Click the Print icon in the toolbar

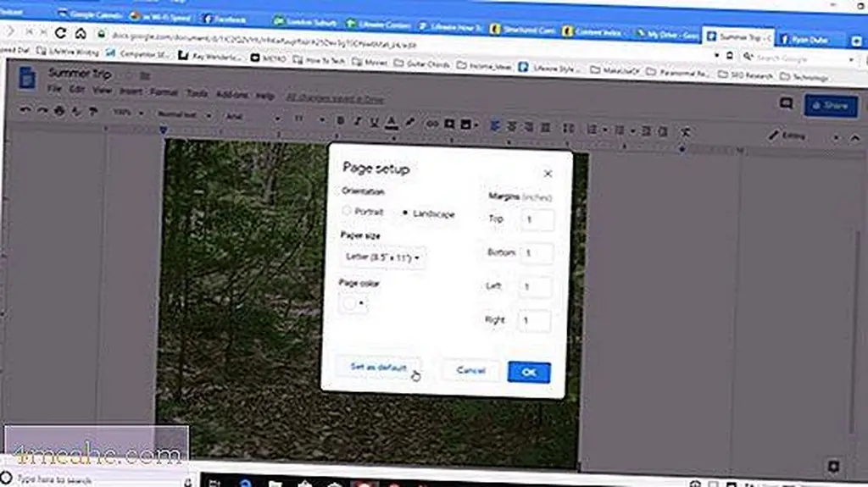tap(59, 112)
